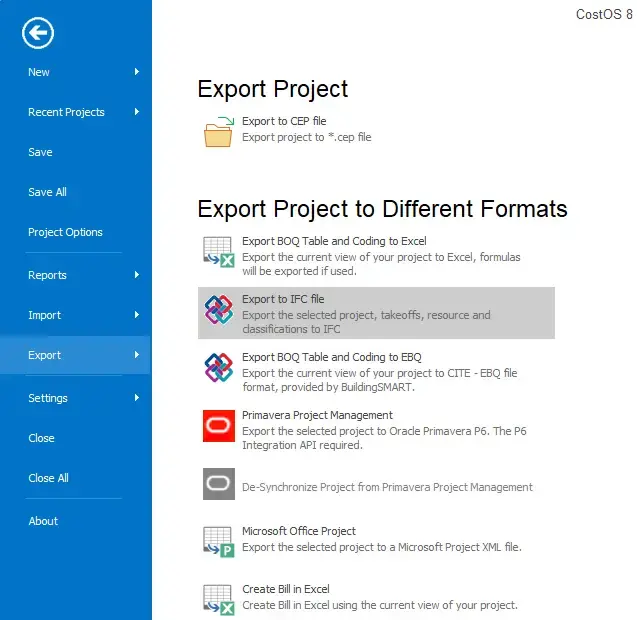Click the Microsoft Project grid icon

[219, 542]
